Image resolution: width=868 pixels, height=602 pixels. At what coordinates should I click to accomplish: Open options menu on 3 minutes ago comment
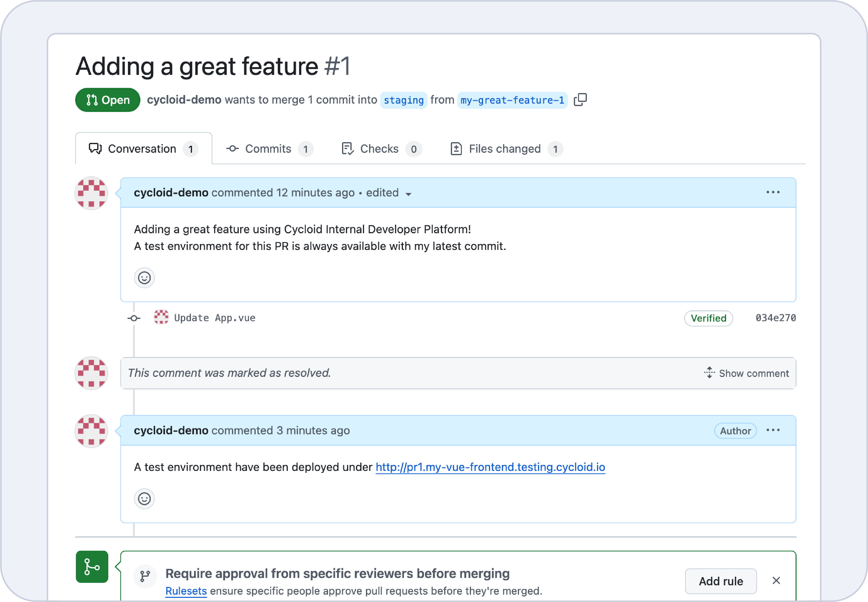(x=773, y=430)
